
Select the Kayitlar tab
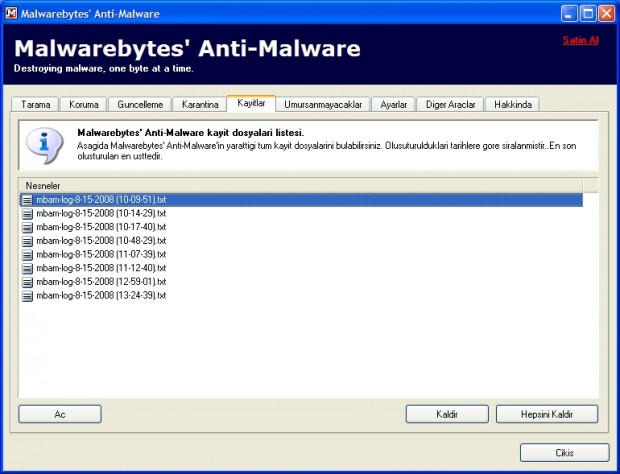tap(251, 103)
